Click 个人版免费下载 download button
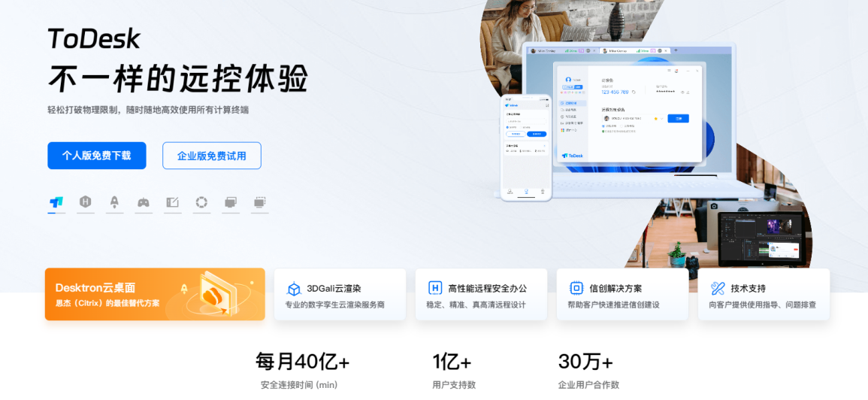 coord(97,156)
